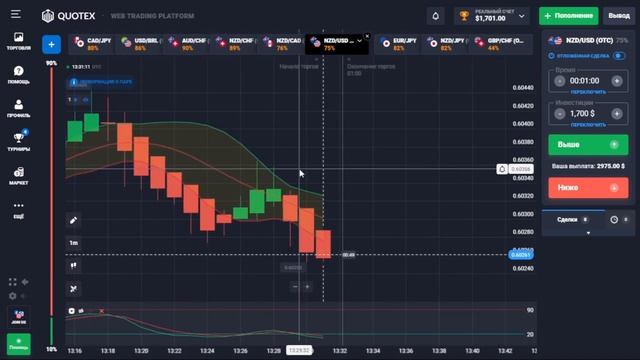Switch to the AUD/CHF asset tab
The width and height of the screenshot is (640, 360).
(x=187, y=44)
